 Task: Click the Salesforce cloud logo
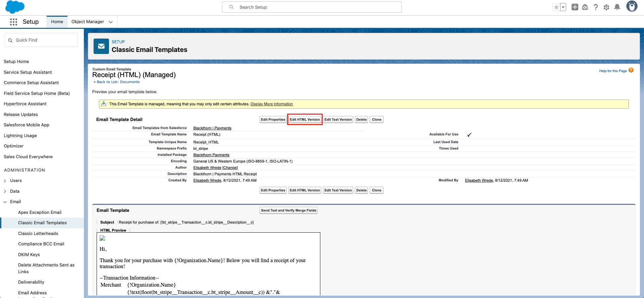coord(15,7)
